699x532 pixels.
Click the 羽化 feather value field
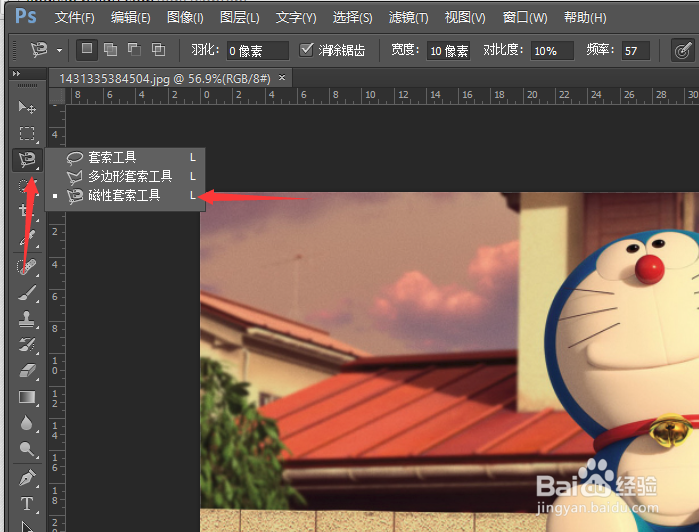258,50
